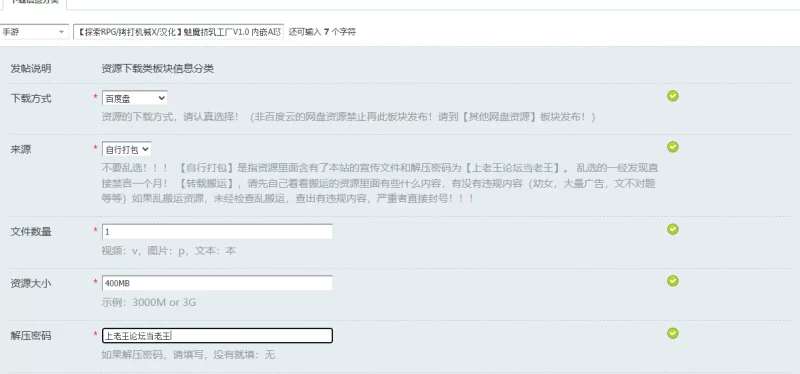Click hint 如果解压密码，请填写，没有就填：无

click(188, 354)
